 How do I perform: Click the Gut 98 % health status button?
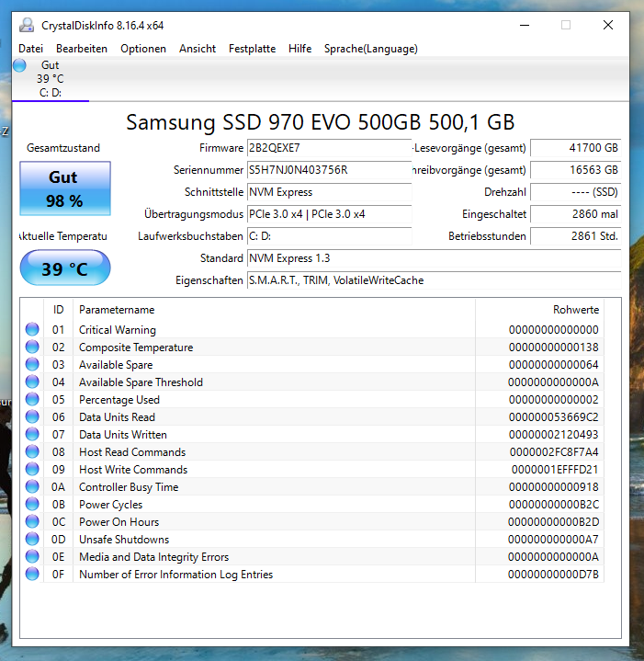click(65, 188)
